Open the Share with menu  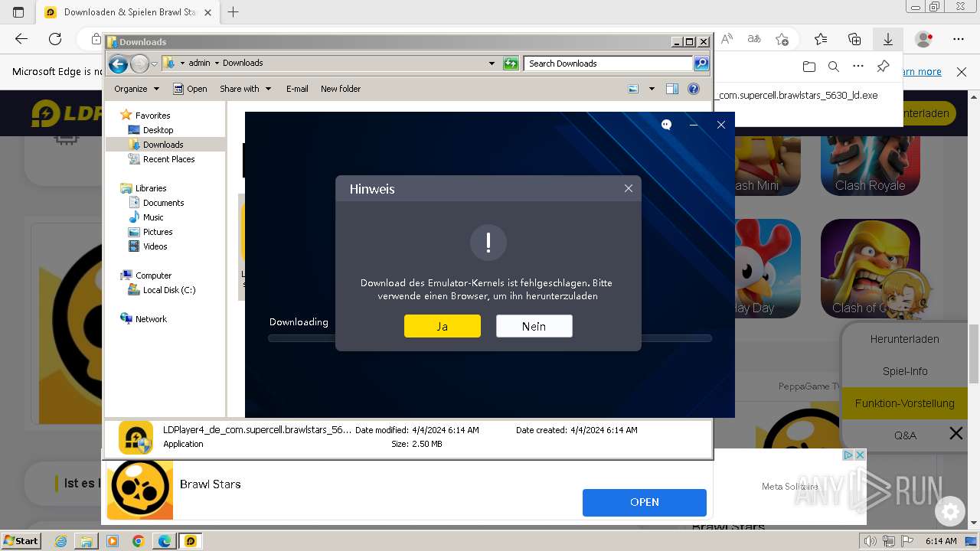246,89
